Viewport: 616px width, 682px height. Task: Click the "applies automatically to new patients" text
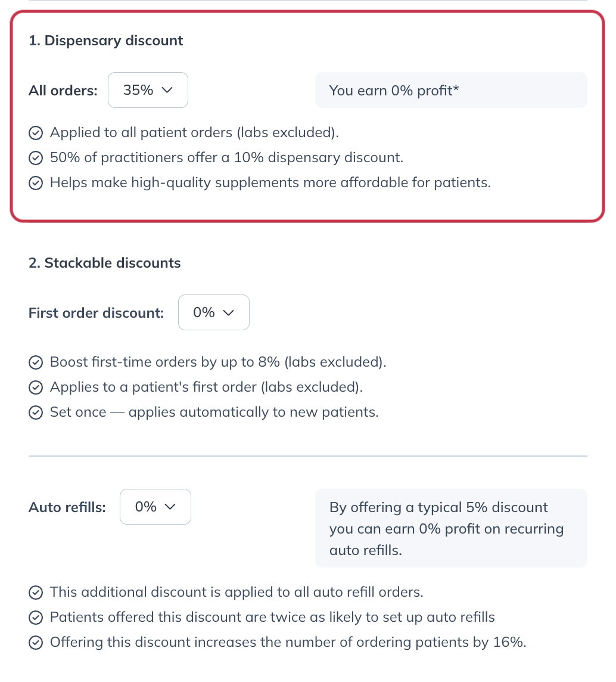pos(253,413)
